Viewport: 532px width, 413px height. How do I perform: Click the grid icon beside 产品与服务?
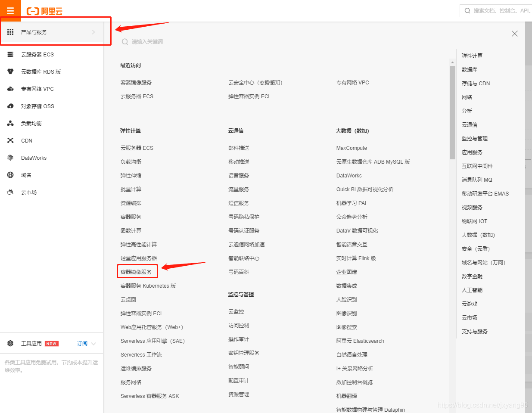(x=10, y=32)
